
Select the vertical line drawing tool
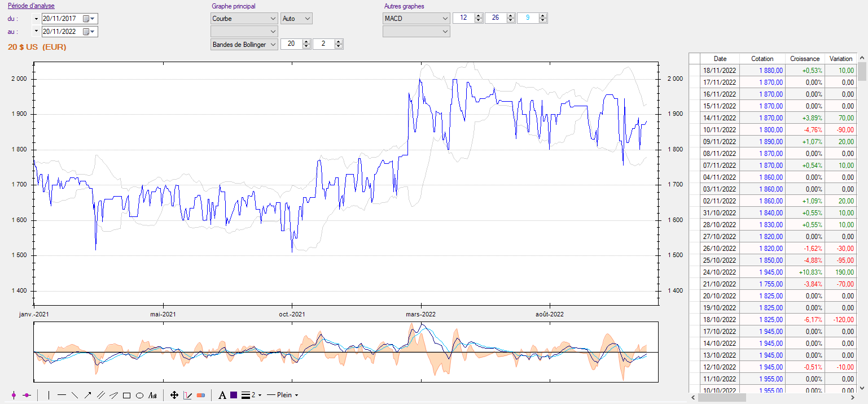coord(49,395)
